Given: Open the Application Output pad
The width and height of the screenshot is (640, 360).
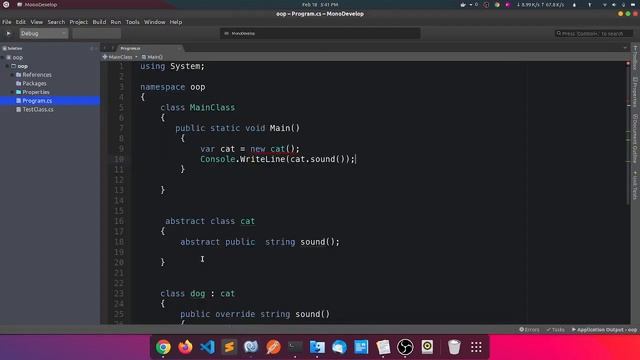Looking at the screenshot, I should [x=604, y=330].
